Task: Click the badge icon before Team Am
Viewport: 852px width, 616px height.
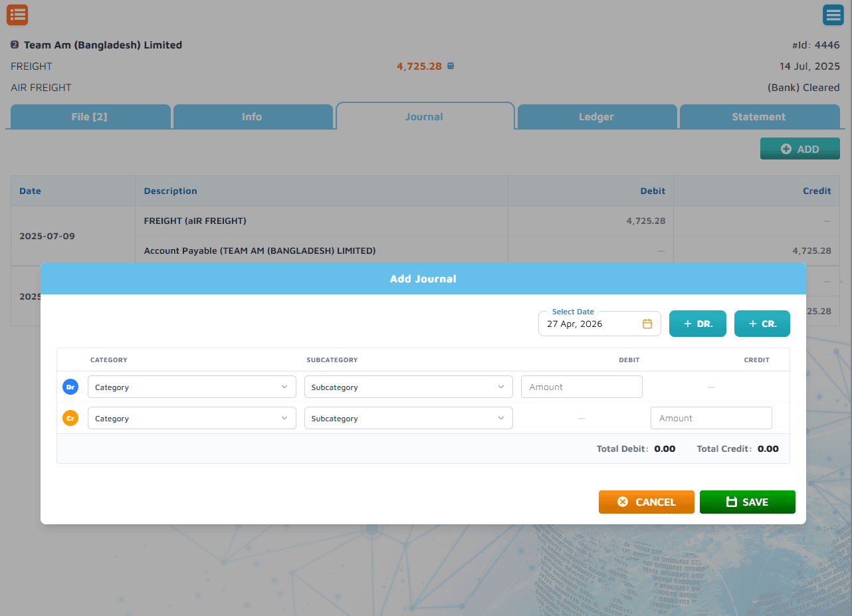Action: coord(15,45)
